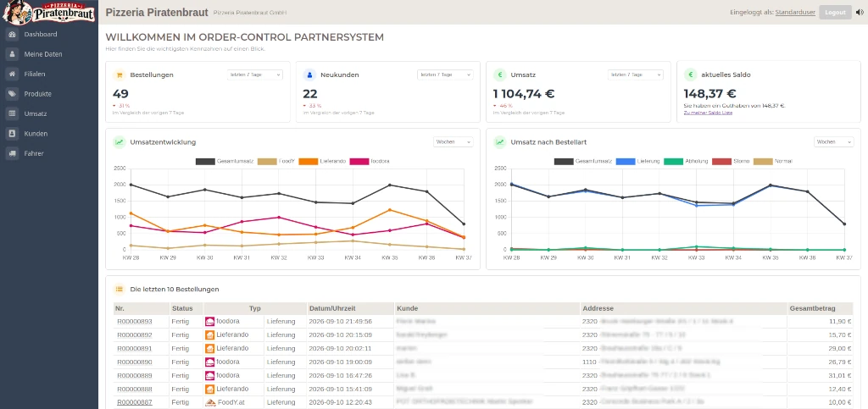Open order R00000888
Image resolution: width=868 pixels, height=409 pixels.
(135, 390)
